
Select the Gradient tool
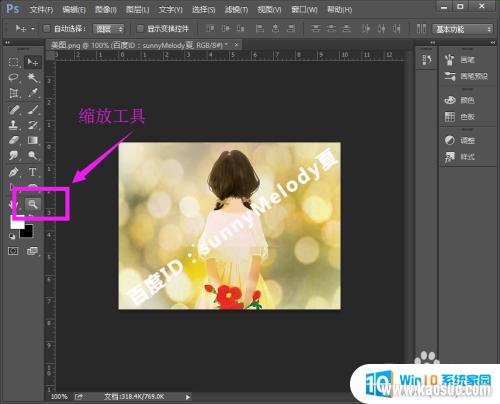[33, 140]
